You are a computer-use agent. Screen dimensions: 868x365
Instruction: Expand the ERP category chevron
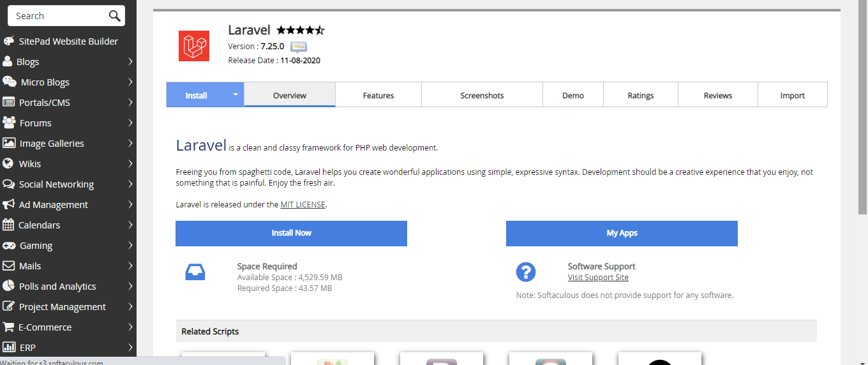pos(130,347)
